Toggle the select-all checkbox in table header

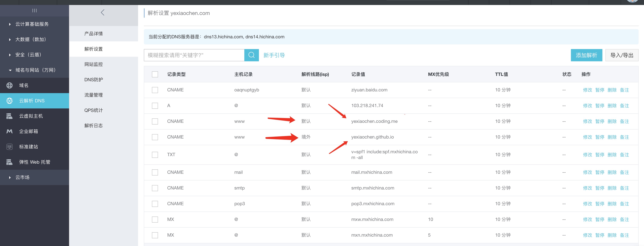pos(155,74)
